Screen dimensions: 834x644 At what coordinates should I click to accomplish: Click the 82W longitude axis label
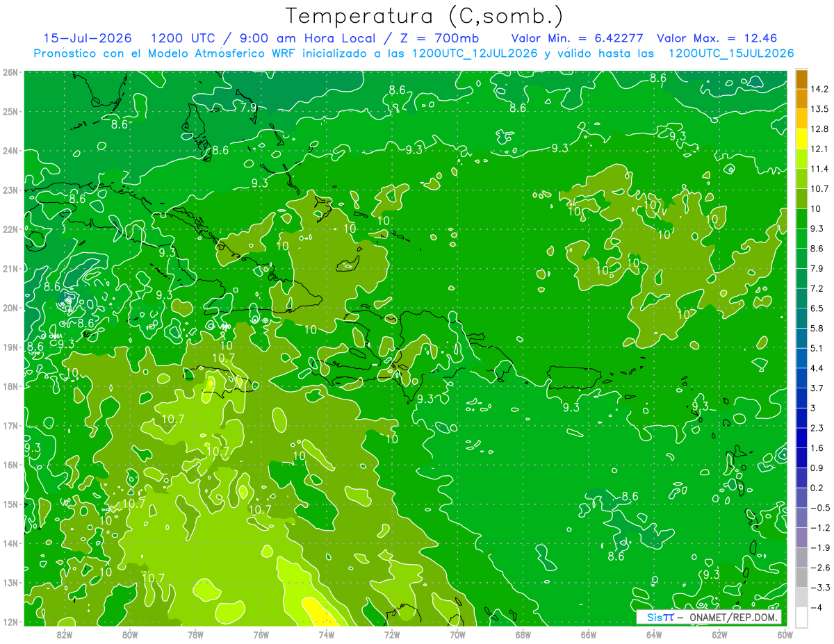64,634
